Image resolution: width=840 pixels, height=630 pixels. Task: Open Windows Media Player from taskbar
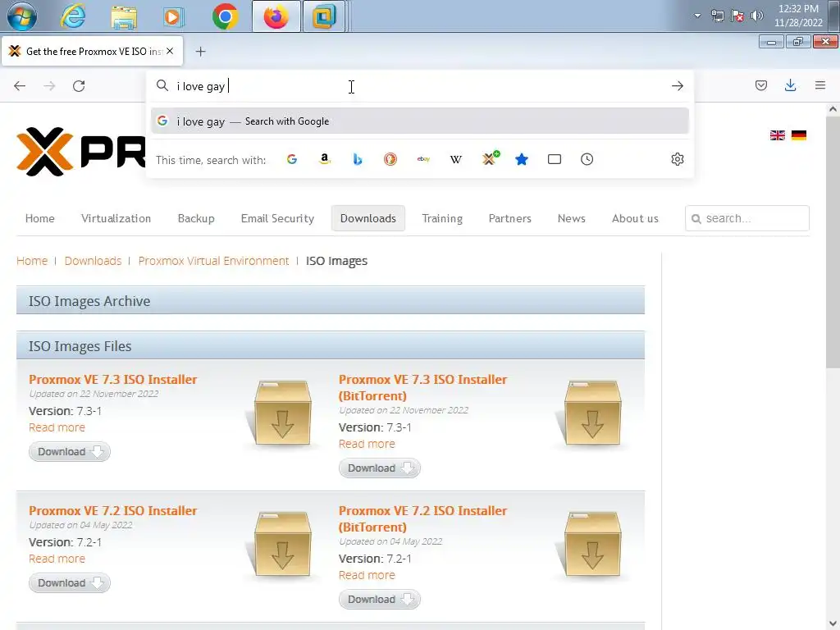(173, 16)
